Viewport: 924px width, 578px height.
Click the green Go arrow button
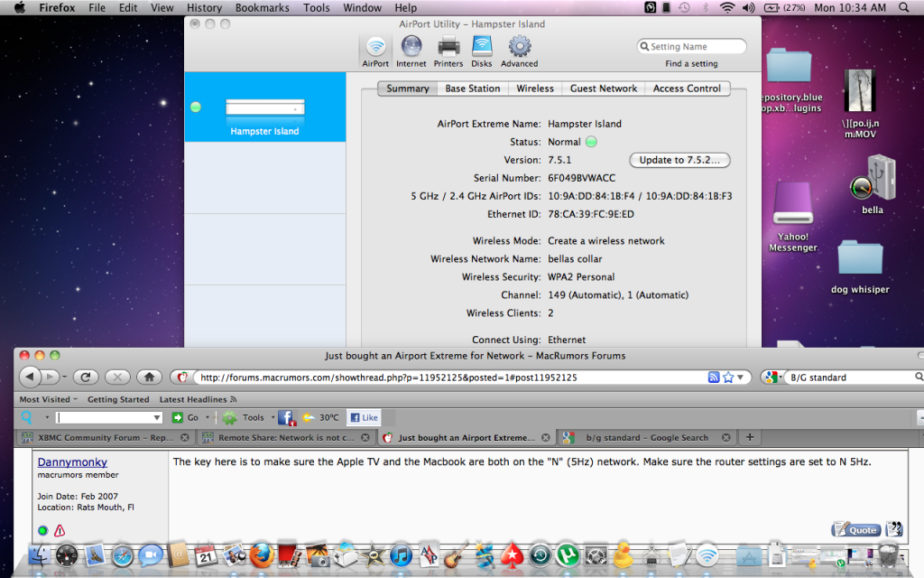178,417
